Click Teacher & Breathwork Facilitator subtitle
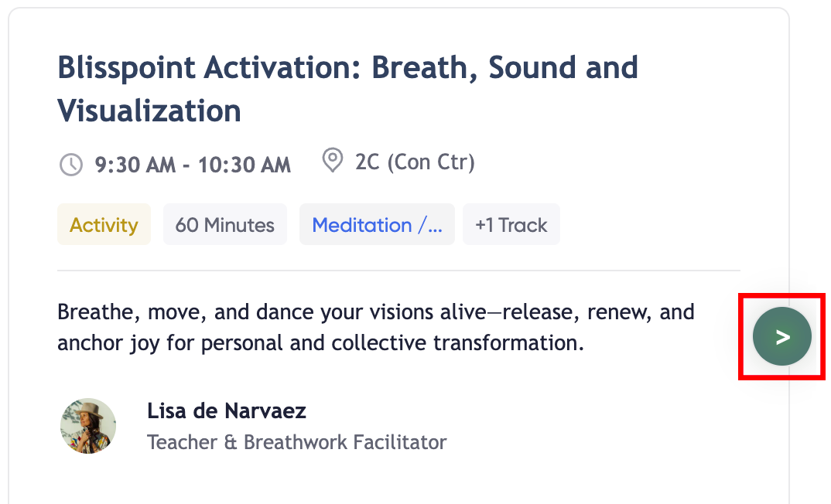 click(296, 442)
